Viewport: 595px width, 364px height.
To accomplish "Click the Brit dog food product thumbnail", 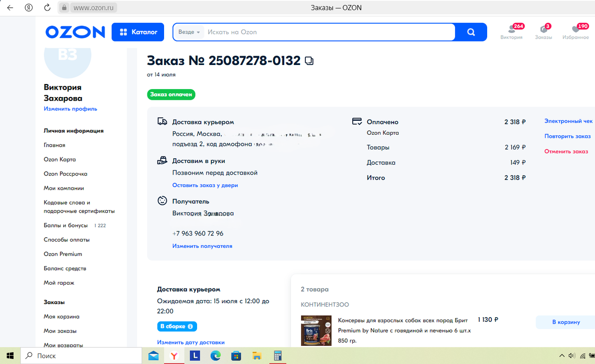I will [x=316, y=330].
